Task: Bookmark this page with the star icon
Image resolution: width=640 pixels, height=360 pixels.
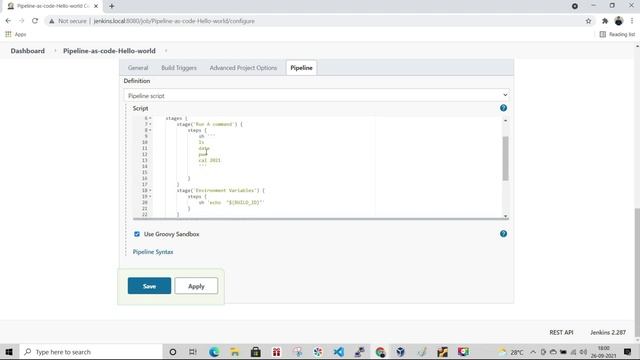Action: coord(588,21)
